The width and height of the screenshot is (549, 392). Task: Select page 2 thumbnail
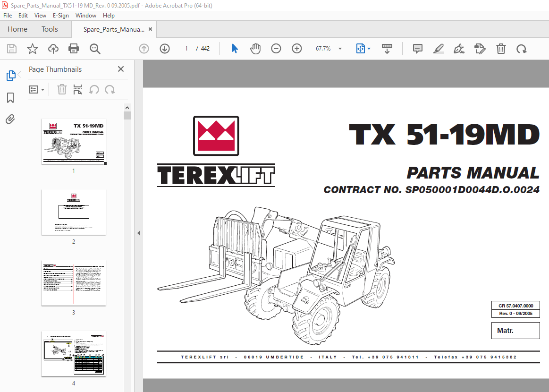coord(74,212)
